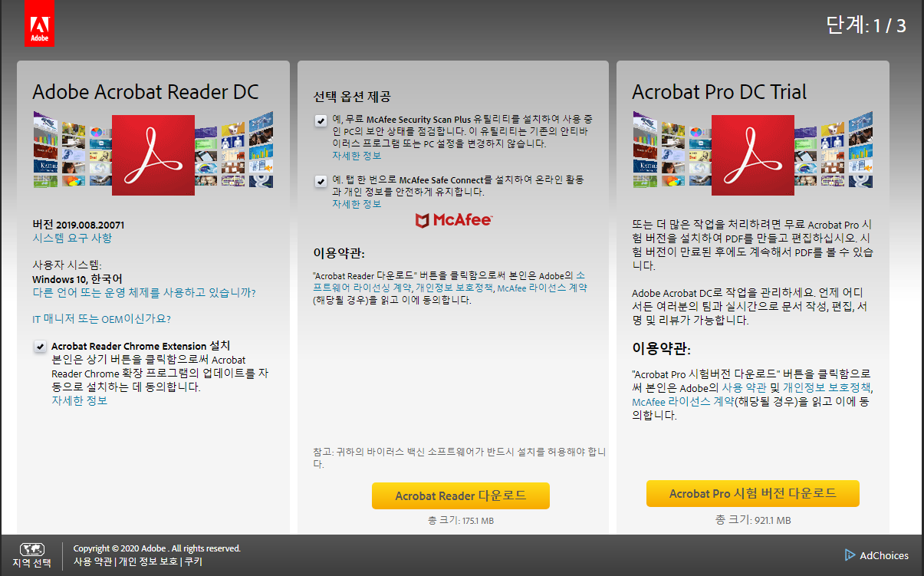The width and height of the screenshot is (924, 576).
Task: Uncheck McAfee Security Scan Plus offer checkbox
Action: 321,120
